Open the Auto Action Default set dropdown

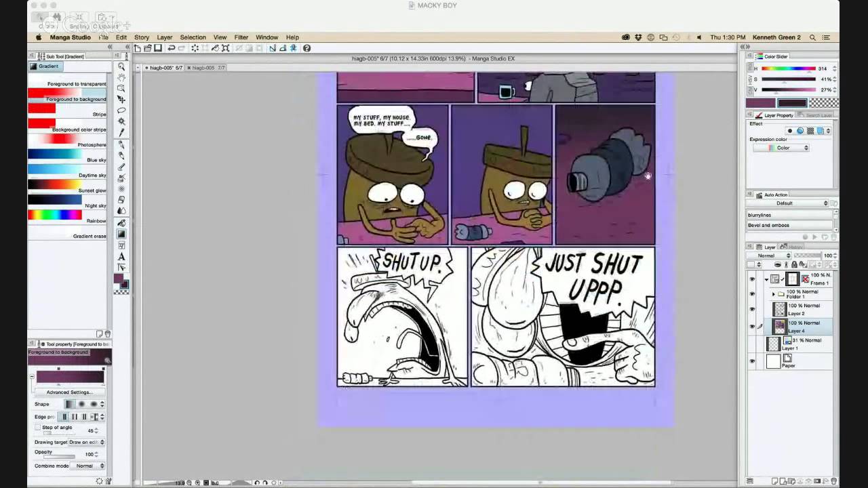pos(788,203)
